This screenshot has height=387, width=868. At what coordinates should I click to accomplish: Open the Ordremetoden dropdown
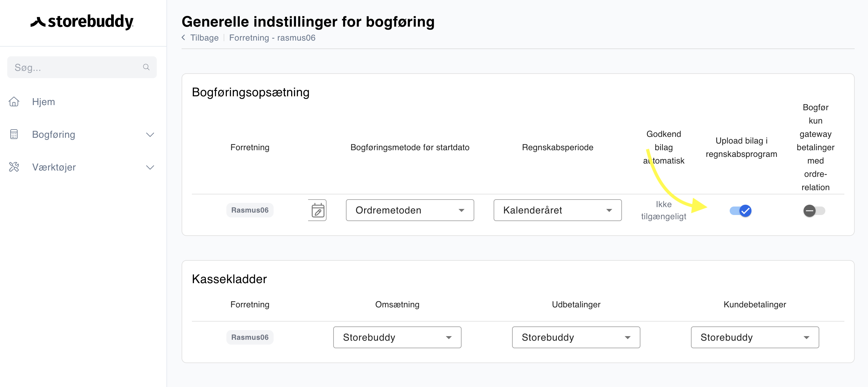coord(410,210)
